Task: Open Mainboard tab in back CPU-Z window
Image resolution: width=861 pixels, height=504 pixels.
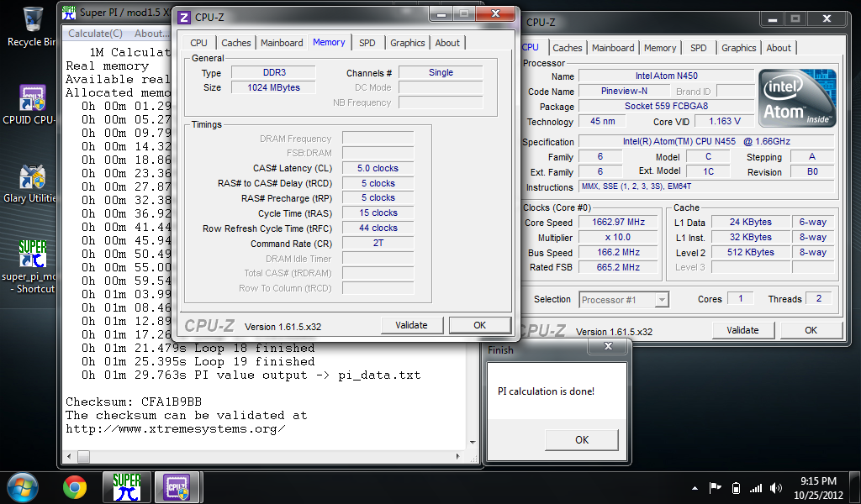Action: (613, 48)
